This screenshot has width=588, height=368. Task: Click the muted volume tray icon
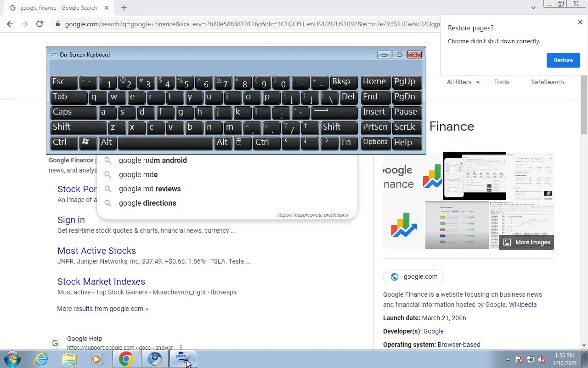point(542,359)
